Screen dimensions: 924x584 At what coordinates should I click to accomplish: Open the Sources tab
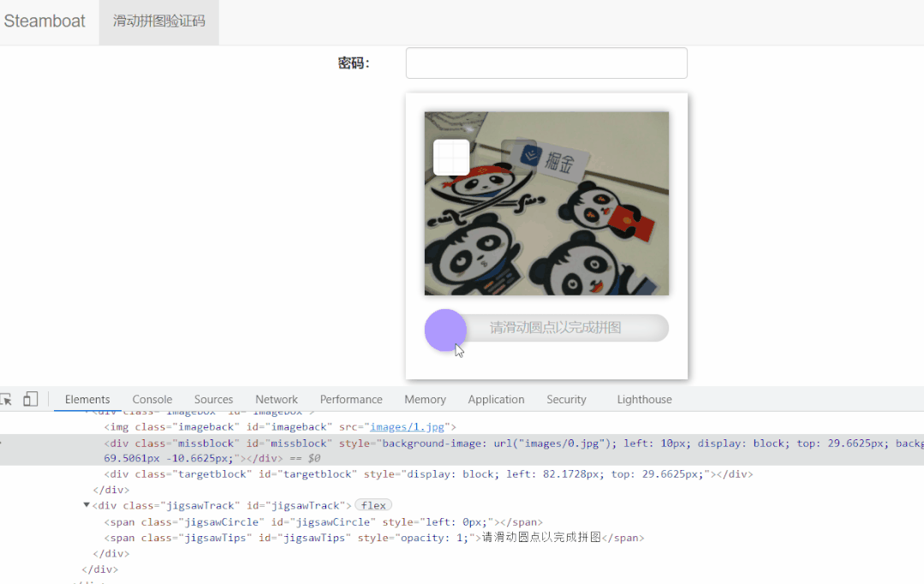point(213,400)
